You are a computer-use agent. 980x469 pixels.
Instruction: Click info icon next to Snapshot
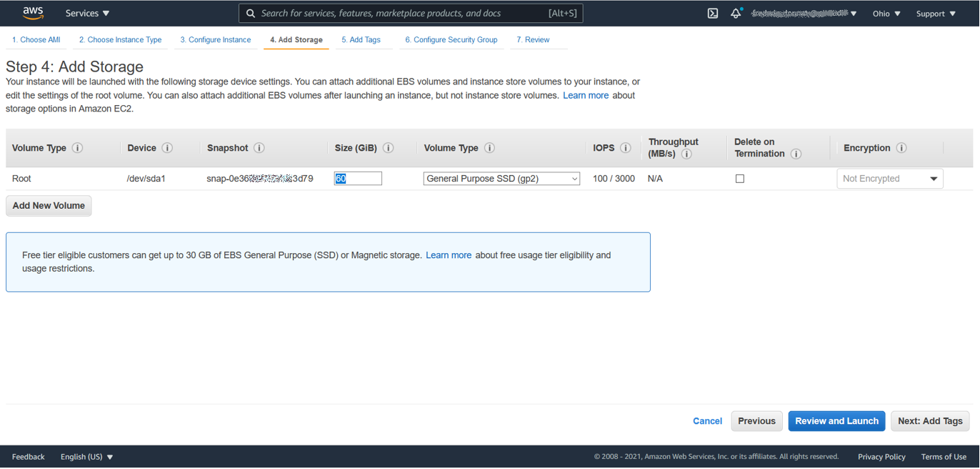tap(259, 148)
